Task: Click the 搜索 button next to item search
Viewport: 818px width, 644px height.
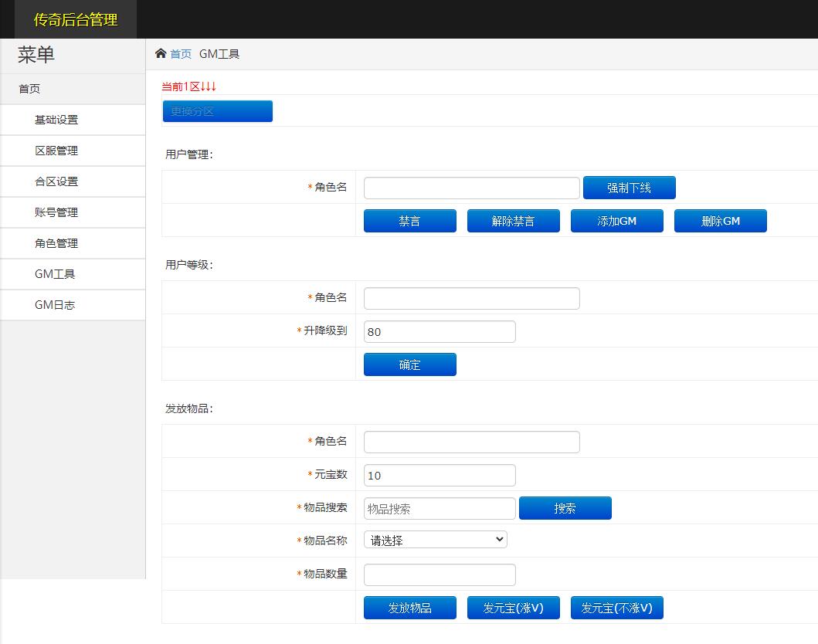Action: (x=565, y=507)
